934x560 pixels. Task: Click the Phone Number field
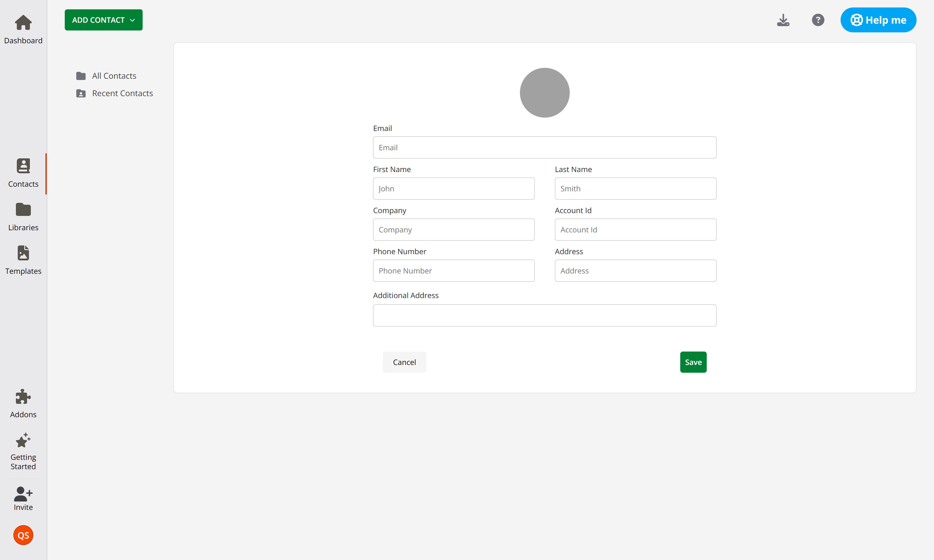tap(453, 271)
